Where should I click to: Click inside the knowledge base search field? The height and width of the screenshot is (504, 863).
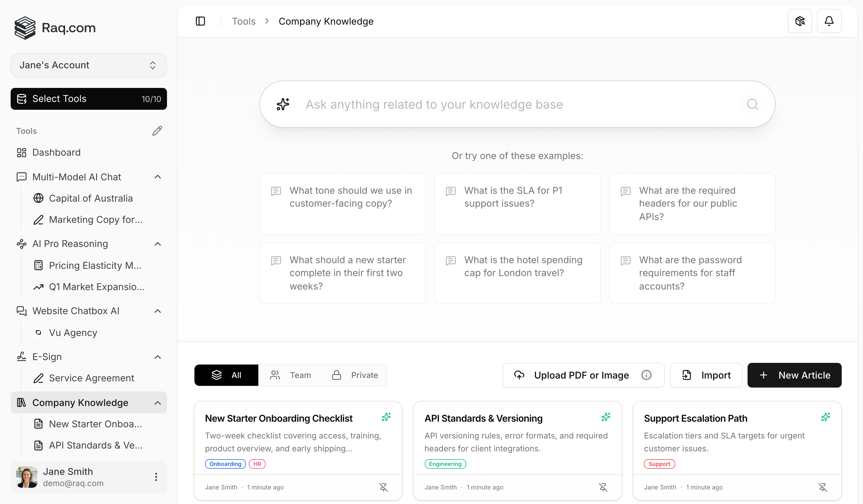coord(479,104)
